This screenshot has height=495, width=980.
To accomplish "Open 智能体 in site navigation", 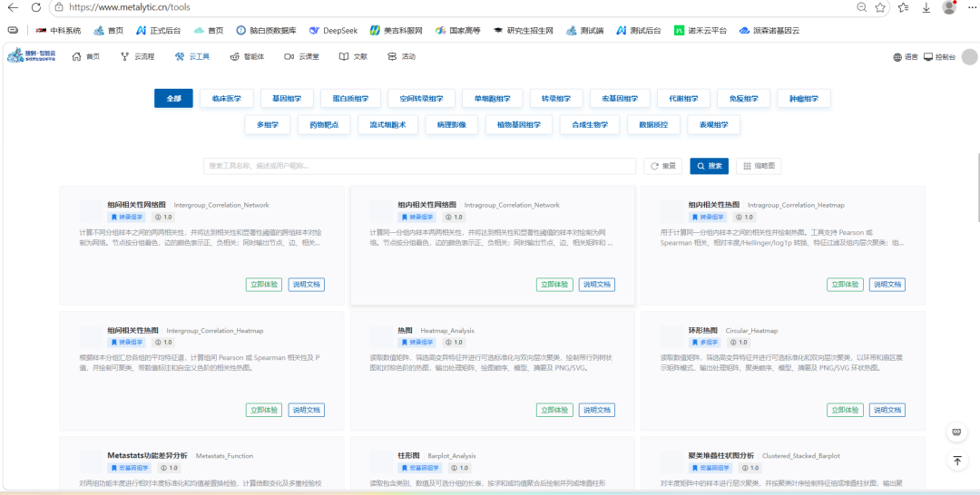I will tap(248, 57).
